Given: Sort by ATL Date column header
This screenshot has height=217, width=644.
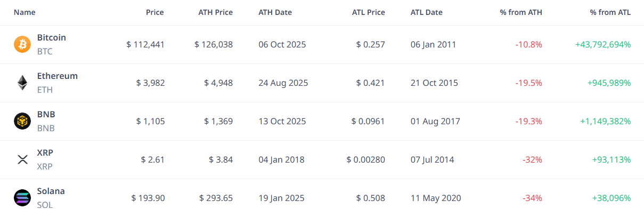Looking at the screenshot, I should (x=427, y=12).
